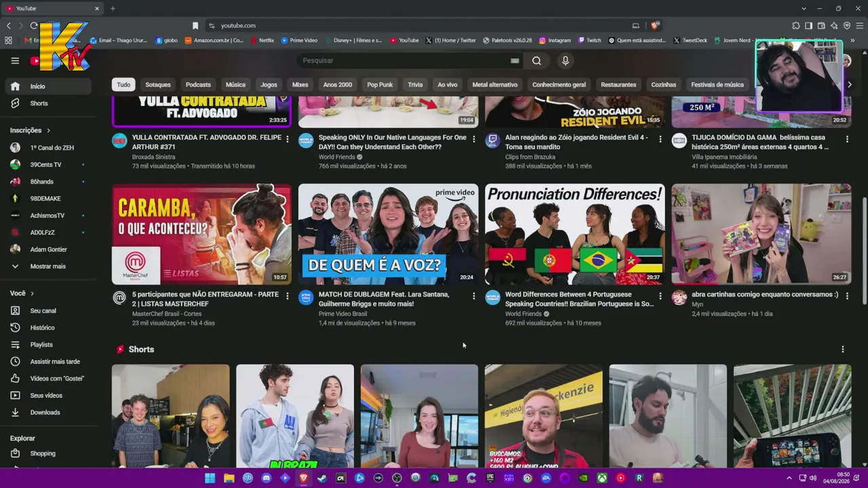Show hidden system tray icons
This screenshot has height=488, width=868.
(x=789, y=478)
